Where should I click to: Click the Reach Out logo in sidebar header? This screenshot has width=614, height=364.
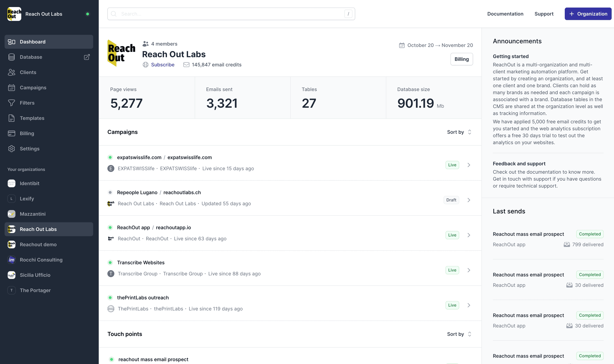pyautogui.click(x=14, y=14)
